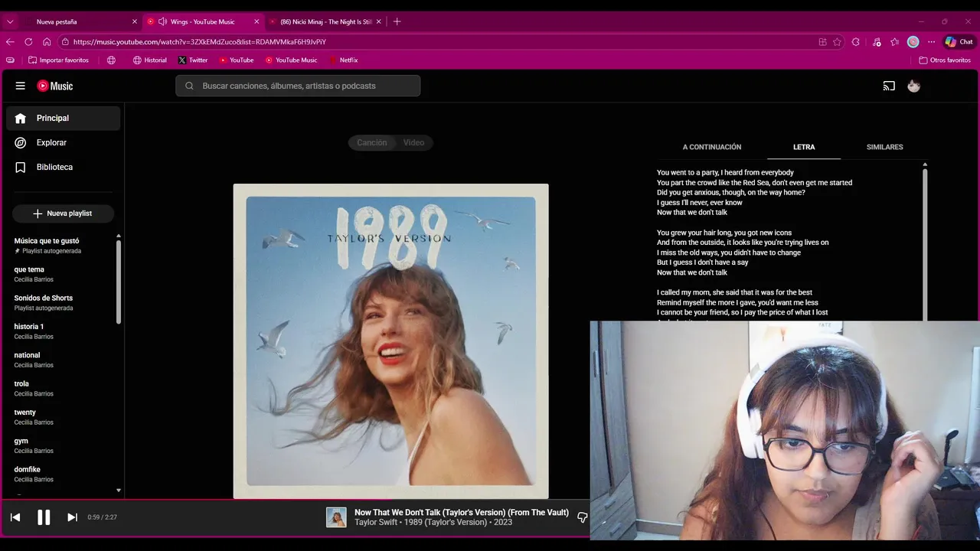Viewport: 980px width, 551px height.
Task: Skip to the next track
Action: click(x=72, y=517)
